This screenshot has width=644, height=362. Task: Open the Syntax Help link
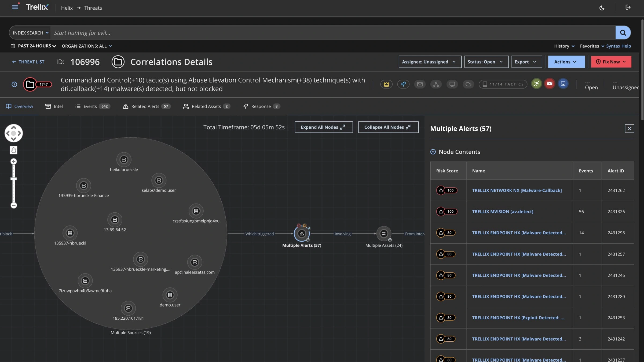pos(619,46)
